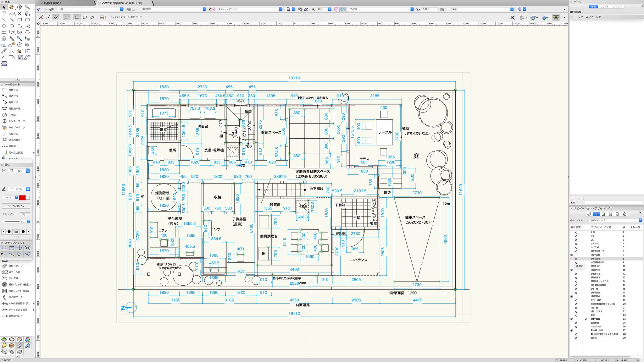Enable Snap to Grid in snap palette
Screen dimensions: 644x362
[4, 248]
